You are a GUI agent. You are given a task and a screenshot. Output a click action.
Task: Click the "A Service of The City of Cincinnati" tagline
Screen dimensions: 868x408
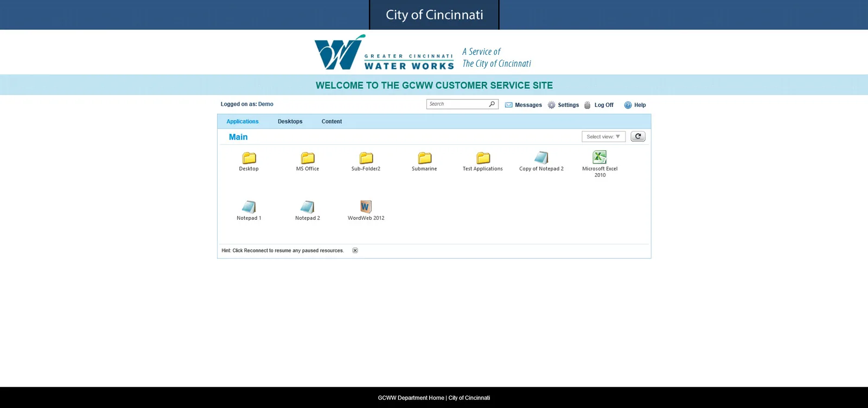497,58
